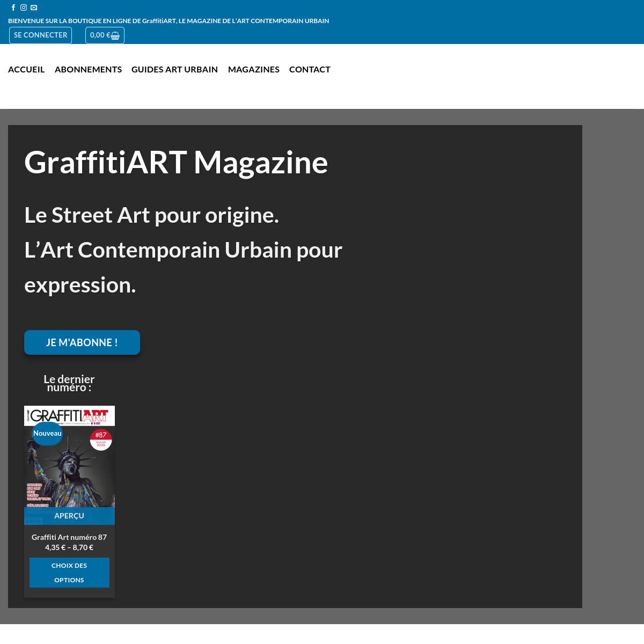This screenshot has height=644, width=644.
Task: Open the cart showing 0,00 €
Action: point(100,35)
